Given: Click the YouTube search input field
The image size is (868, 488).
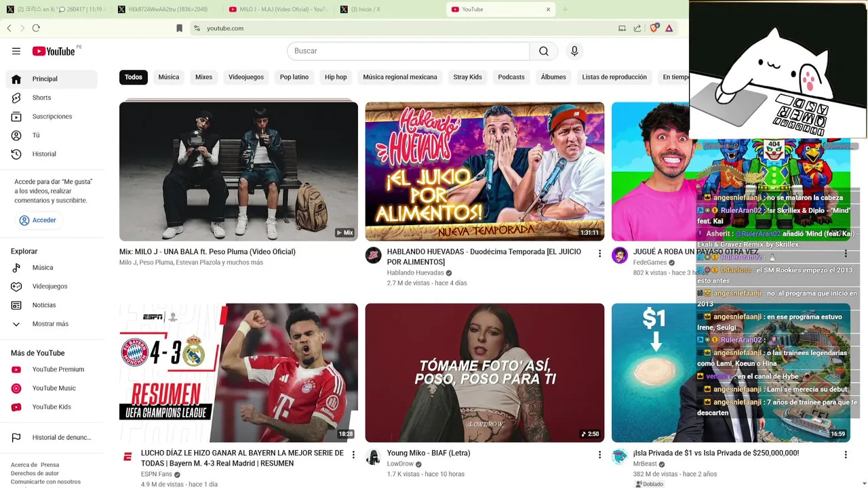Looking at the screenshot, I should click(x=408, y=51).
